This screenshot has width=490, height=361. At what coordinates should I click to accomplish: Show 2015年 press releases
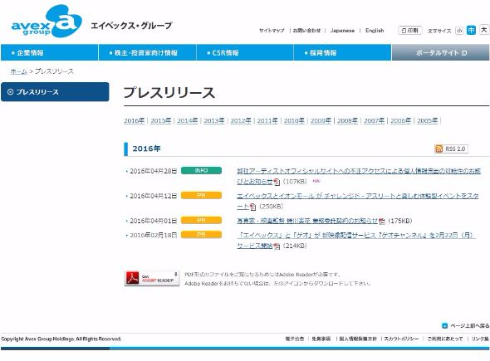161,121
